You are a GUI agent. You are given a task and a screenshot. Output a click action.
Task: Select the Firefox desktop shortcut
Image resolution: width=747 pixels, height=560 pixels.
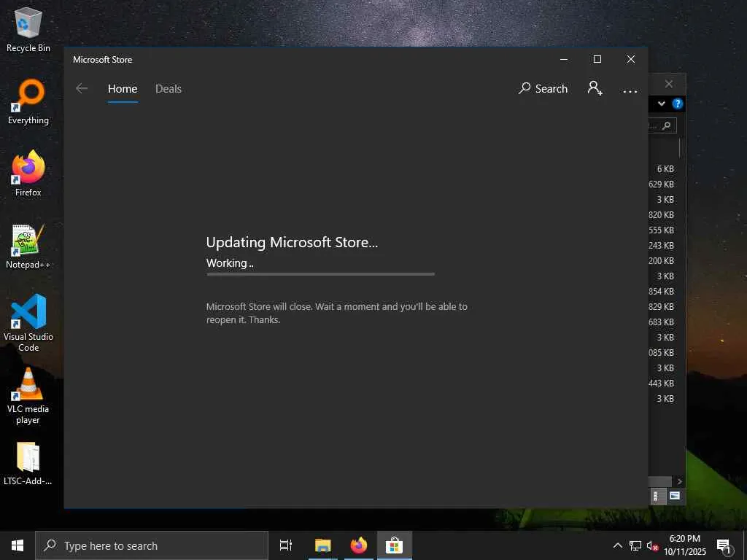click(28, 174)
